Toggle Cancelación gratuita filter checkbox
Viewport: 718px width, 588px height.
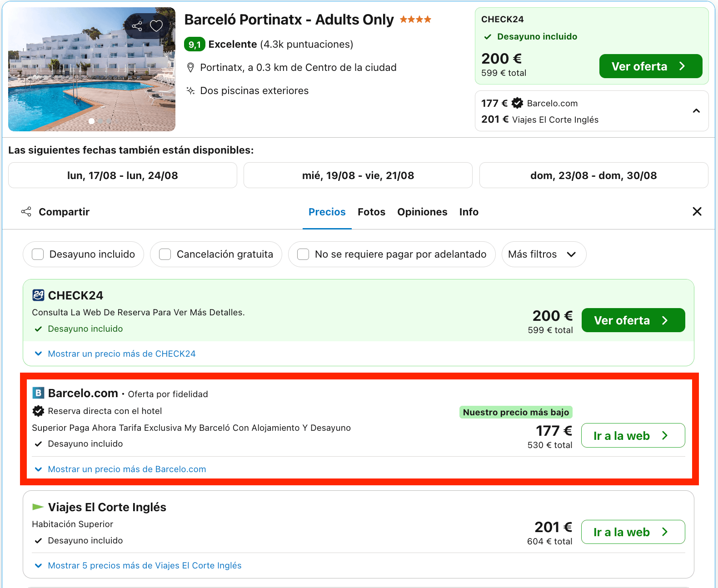[165, 254]
